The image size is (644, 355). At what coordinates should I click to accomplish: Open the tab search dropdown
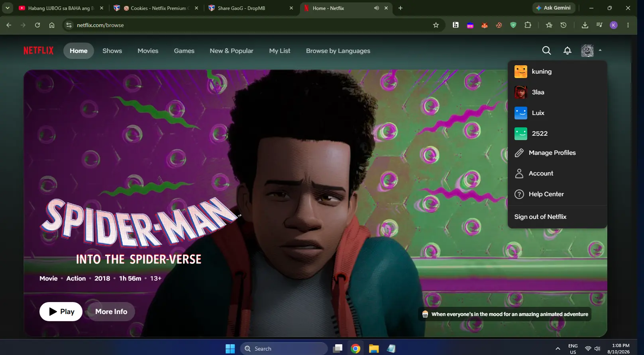click(8, 8)
